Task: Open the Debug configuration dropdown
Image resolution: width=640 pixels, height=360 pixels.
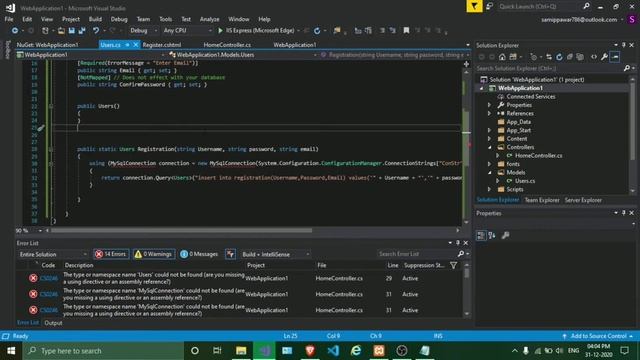Action: point(143,31)
